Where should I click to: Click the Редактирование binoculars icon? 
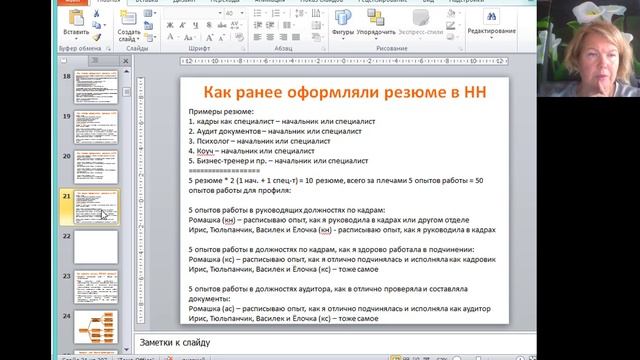click(491, 17)
